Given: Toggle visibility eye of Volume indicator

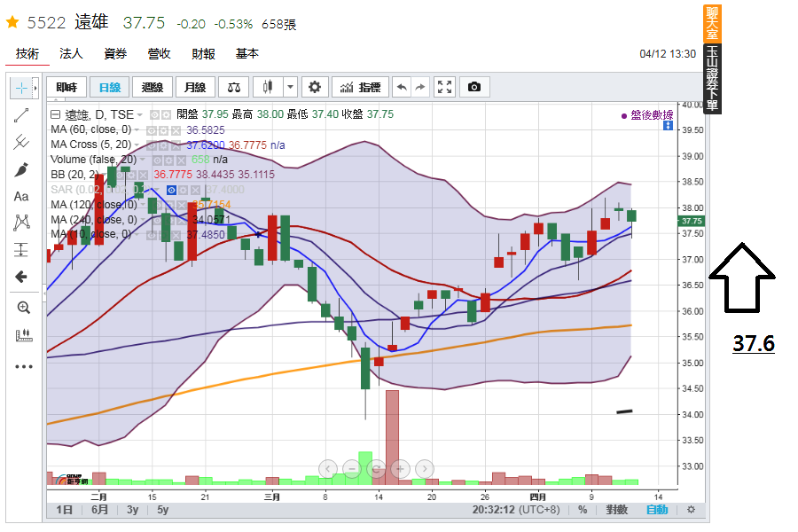Looking at the screenshot, I should [x=157, y=160].
